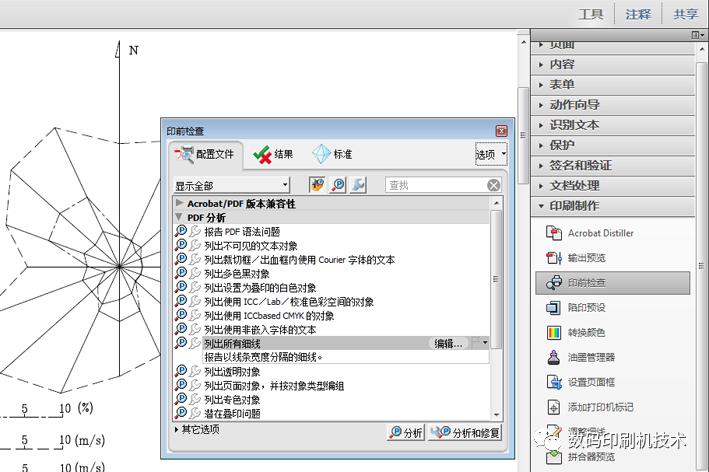Expand the 动作向导 panel section
Image resolution: width=709 pixels, height=472 pixels.
613,105
